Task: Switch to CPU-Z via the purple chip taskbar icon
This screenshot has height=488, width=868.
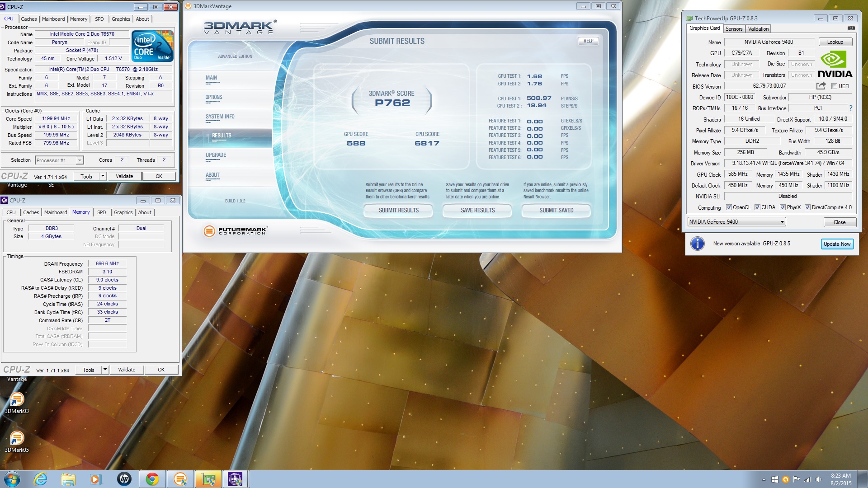Action: (236, 479)
